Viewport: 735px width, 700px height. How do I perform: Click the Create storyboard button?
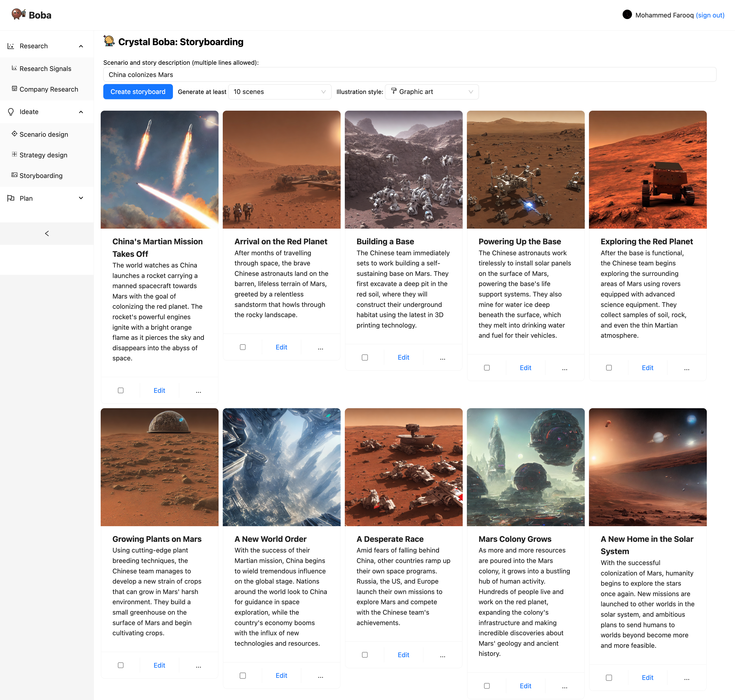coord(138,92)
